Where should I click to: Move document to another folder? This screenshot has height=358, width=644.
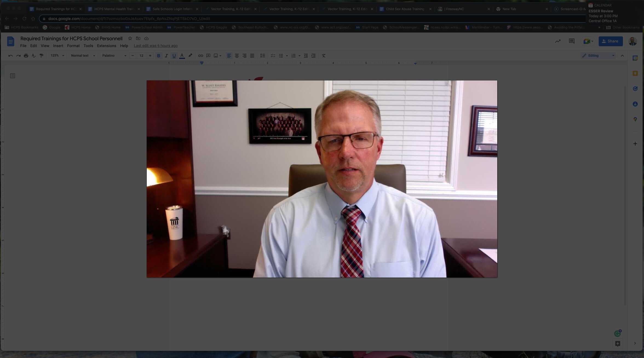point(138,39)
